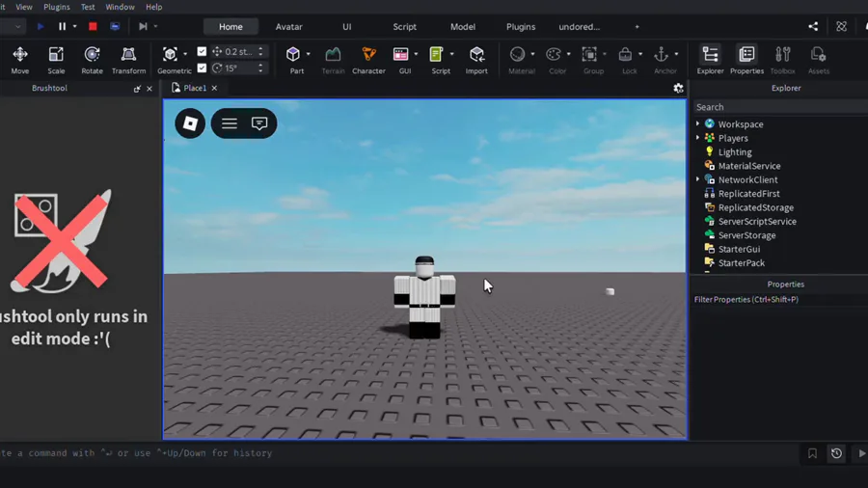Viewport: 868px width, 488px height.
Task: Click the Geometric collision mode icon
Action: [170, 54]
